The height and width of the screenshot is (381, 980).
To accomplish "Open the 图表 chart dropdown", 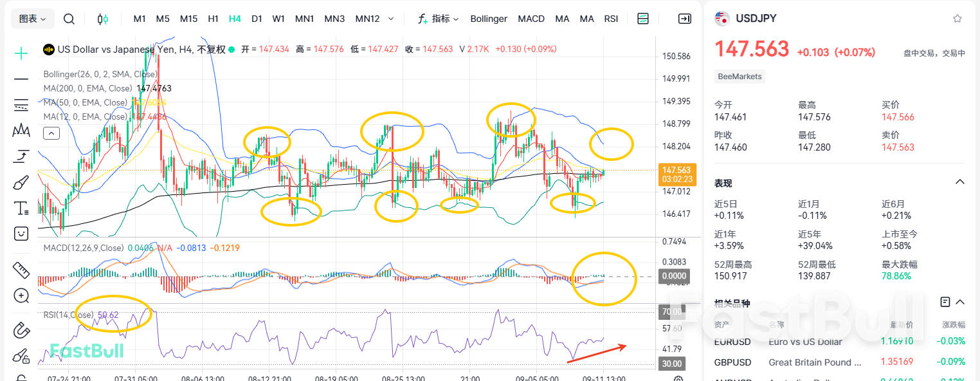I will click(x=33, y=19).
